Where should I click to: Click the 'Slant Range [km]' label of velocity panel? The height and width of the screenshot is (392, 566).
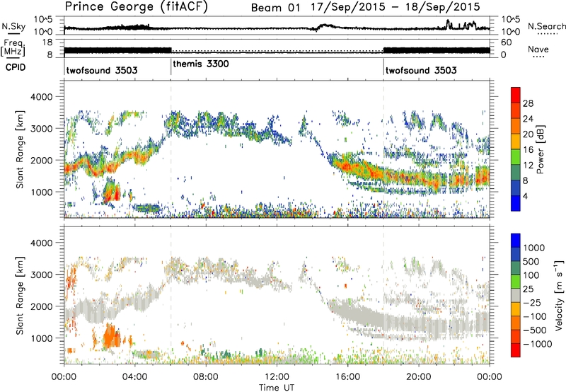pos(20,296)
